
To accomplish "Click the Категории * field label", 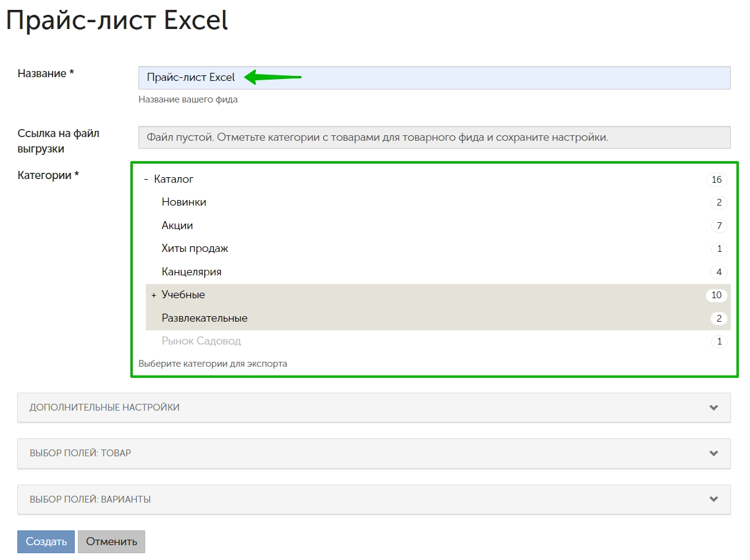I will tap(48, 175).
